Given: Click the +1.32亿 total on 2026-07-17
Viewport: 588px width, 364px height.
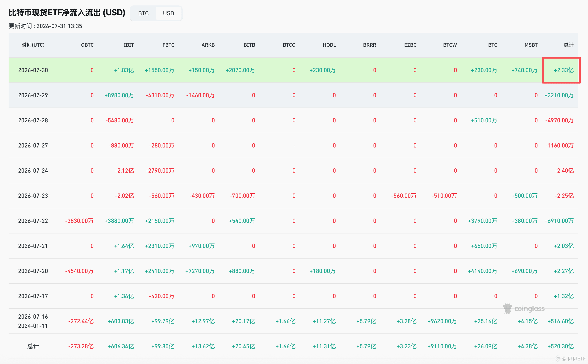Looking at the screenshot, I should click(x=564, y=296).
